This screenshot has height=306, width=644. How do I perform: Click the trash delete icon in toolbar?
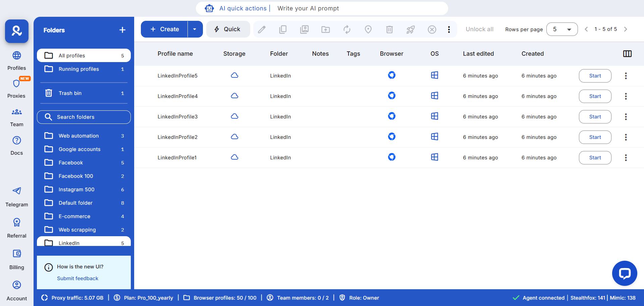click(x=389, y=30)
